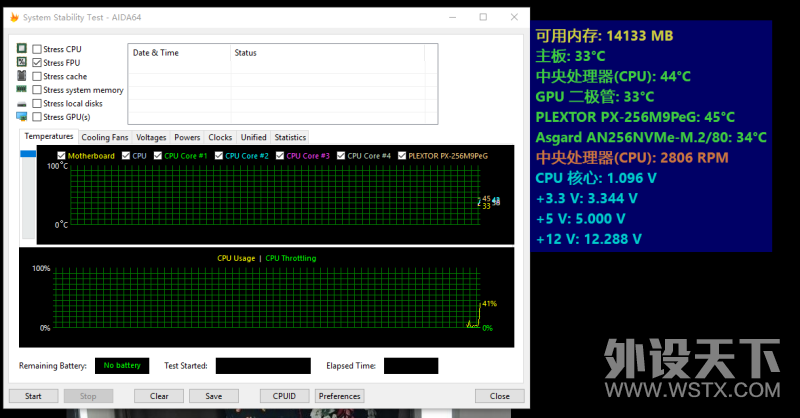This screenshot has width=800, height=418.
Task: Enable Stress local disks checkbox
Action: tap(37, 103)
